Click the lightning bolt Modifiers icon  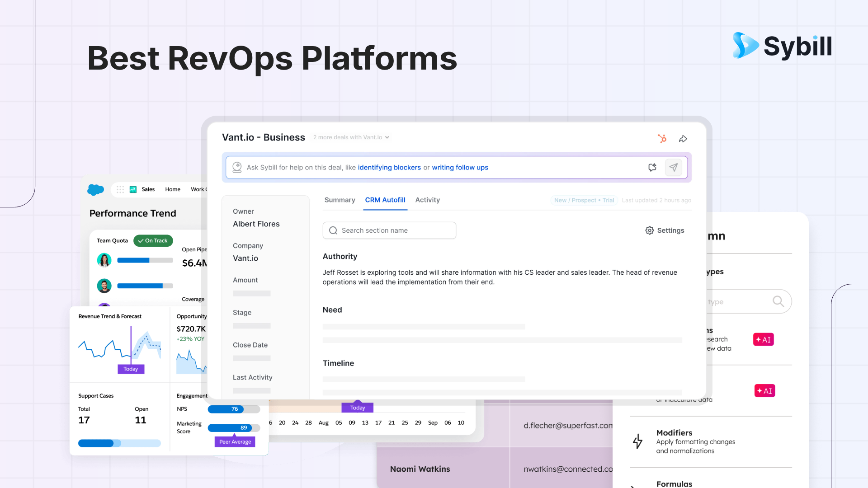click(637, 441)
